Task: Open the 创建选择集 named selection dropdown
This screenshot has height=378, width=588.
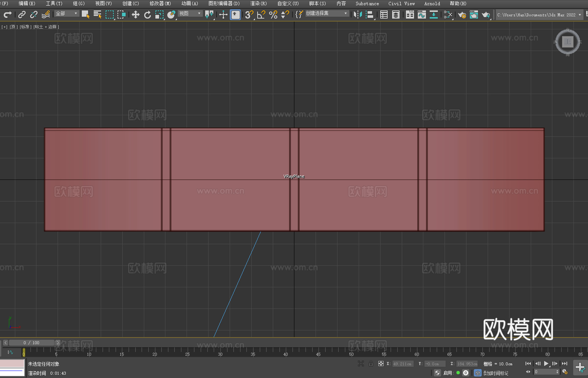Action: pyautogui.click(x=327, y=13)
